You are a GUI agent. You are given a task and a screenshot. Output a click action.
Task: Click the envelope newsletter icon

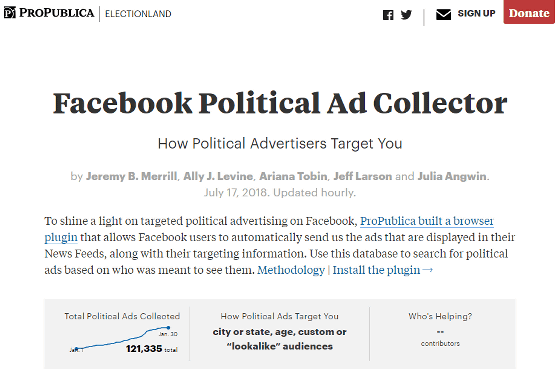(443, 15)
